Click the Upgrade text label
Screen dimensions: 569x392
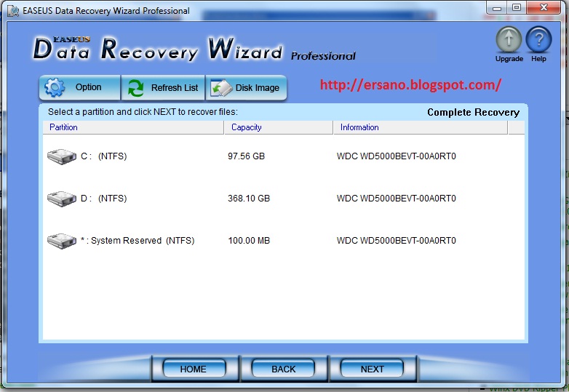[x=509, y=59]
